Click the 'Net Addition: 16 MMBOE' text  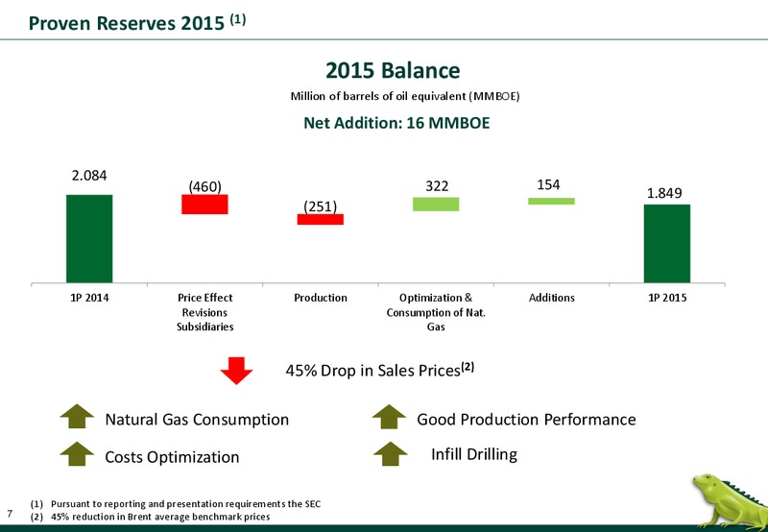coord(396,123)
